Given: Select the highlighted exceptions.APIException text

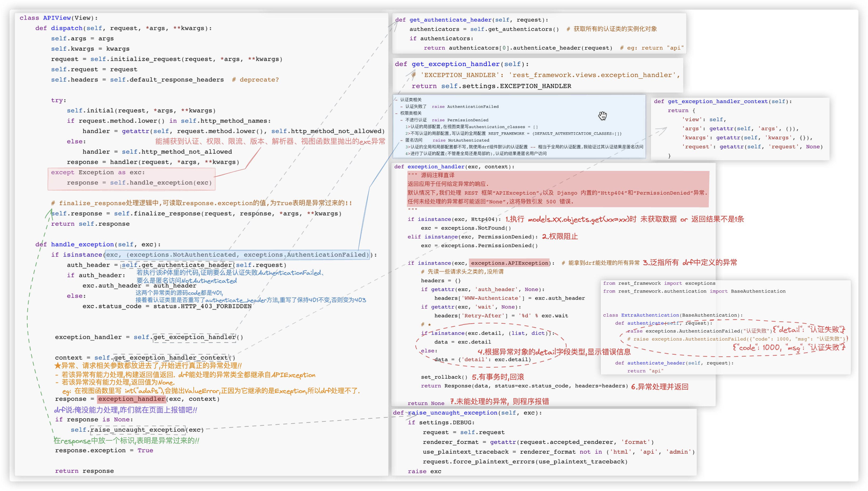Looking at the screenshot, I should coord(510,263).
